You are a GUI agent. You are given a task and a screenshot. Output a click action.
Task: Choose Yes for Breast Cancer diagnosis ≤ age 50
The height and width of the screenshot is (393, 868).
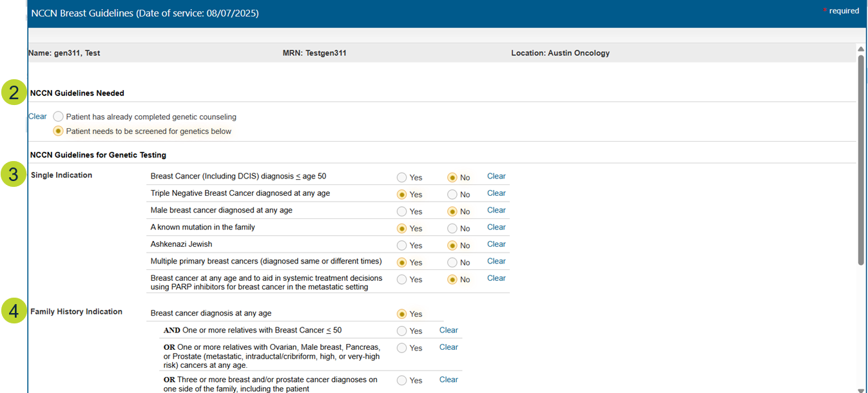[x=402, y=178]
